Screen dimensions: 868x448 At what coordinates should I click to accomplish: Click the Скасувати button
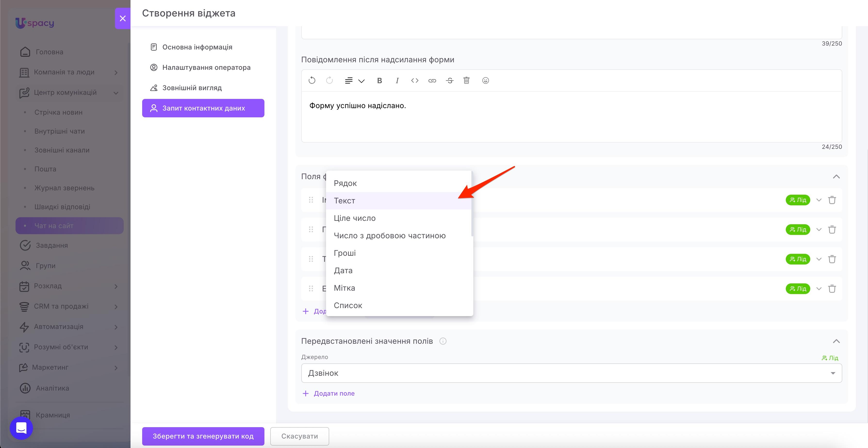pos(300,436)
